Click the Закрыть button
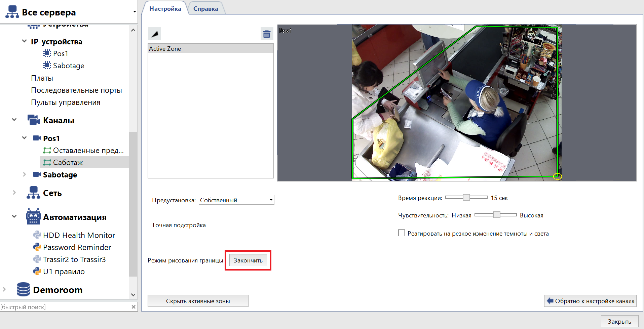644x329 pixels. (619, 322)
